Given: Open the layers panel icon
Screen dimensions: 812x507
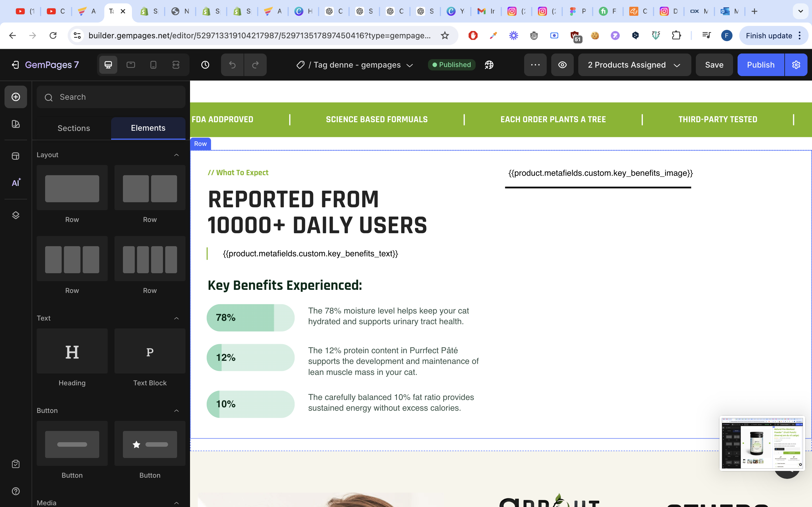Looking at the screenshot, I should coord(16,215).
